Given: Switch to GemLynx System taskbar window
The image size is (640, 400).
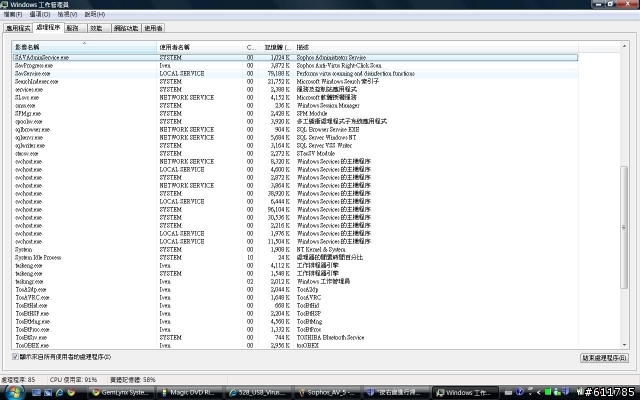Looking at the screenshot, I should [x=120, y=393].
